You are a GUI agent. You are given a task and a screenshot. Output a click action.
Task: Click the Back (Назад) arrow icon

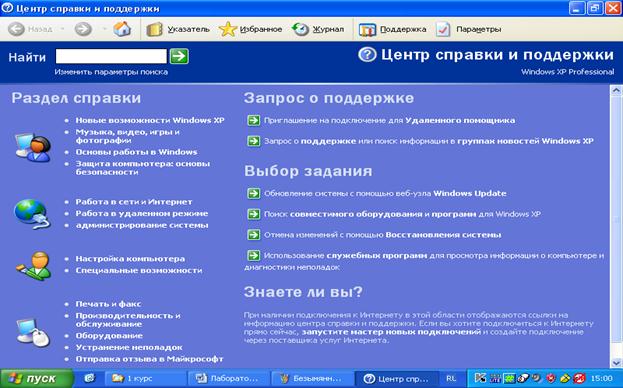coord(16,29)
